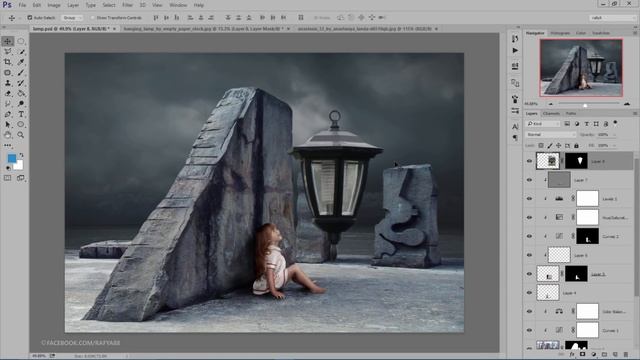Swap foreground and background colors arrow

(21, 155)
